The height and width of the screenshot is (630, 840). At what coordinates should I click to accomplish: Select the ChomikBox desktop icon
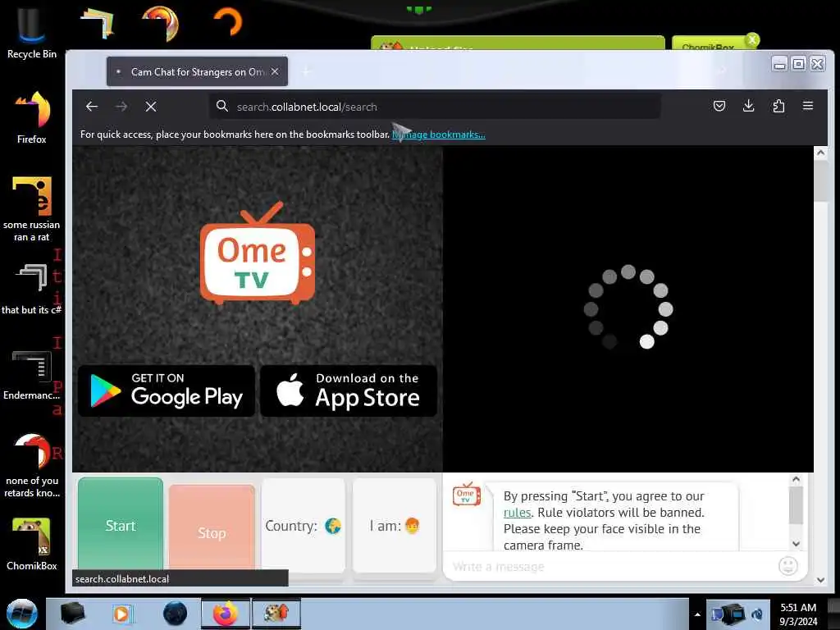[x=32, y=545]
